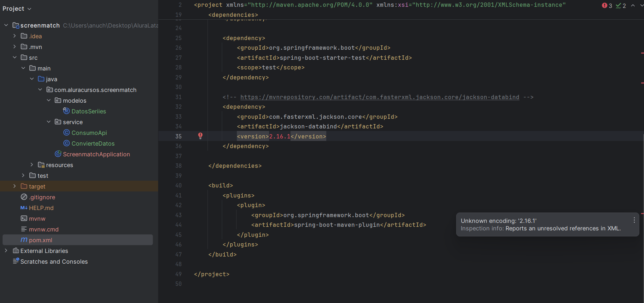The height and width of the screenshot is (303, 644).
Task: Click the Unknown encoding inspection message
Action: [498, 221]
